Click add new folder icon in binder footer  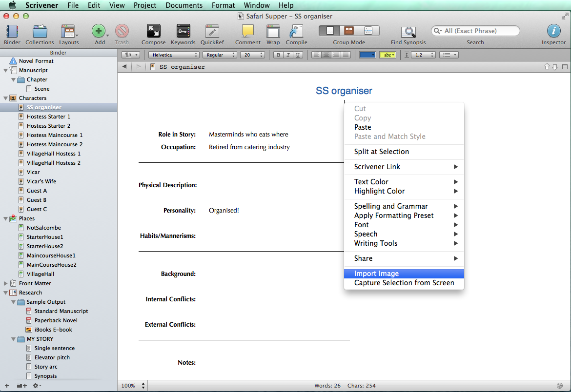coord(21,386)
